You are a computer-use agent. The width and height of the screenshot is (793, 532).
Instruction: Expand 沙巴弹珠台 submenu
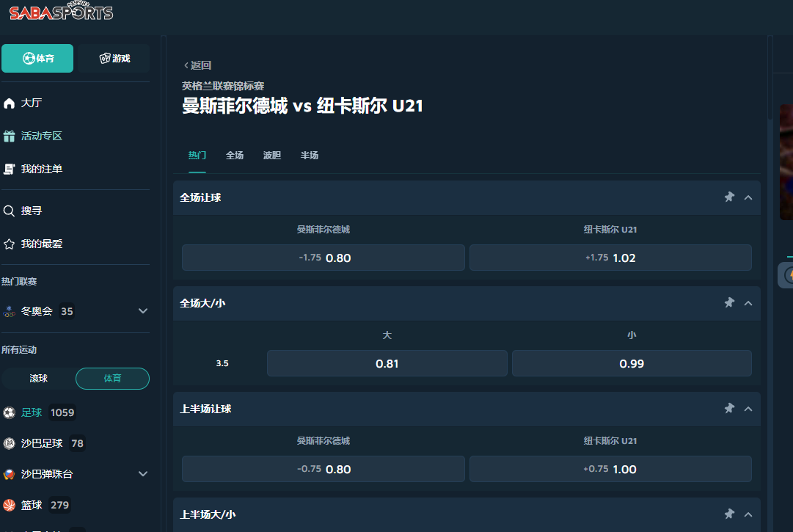[143, 474]
